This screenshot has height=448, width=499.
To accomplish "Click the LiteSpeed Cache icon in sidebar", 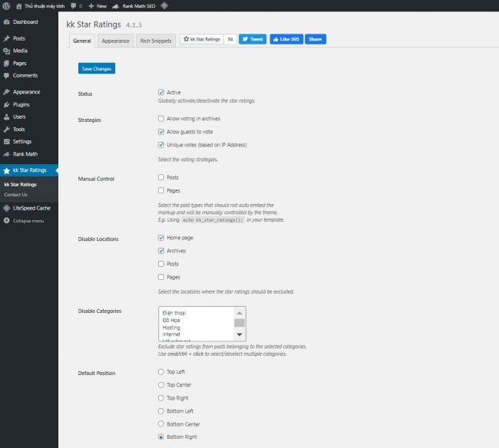I will pyautogui.click(x=6, y=208).
